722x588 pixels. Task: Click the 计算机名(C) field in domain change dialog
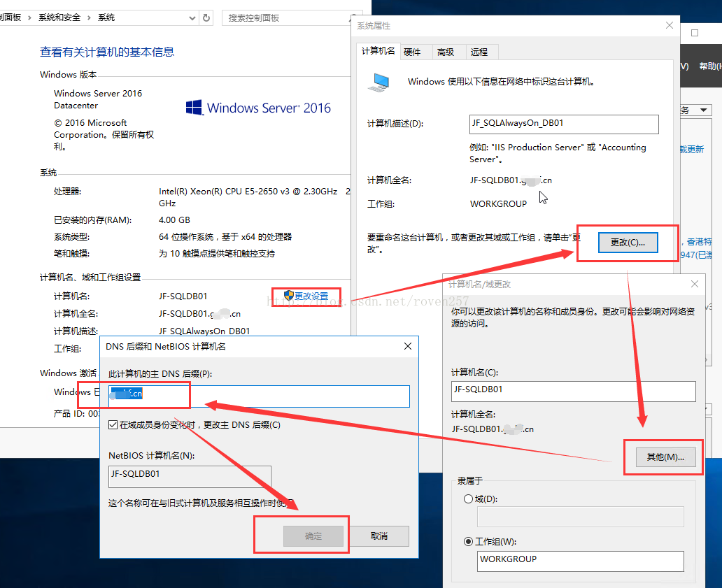[x=573, y=391]
